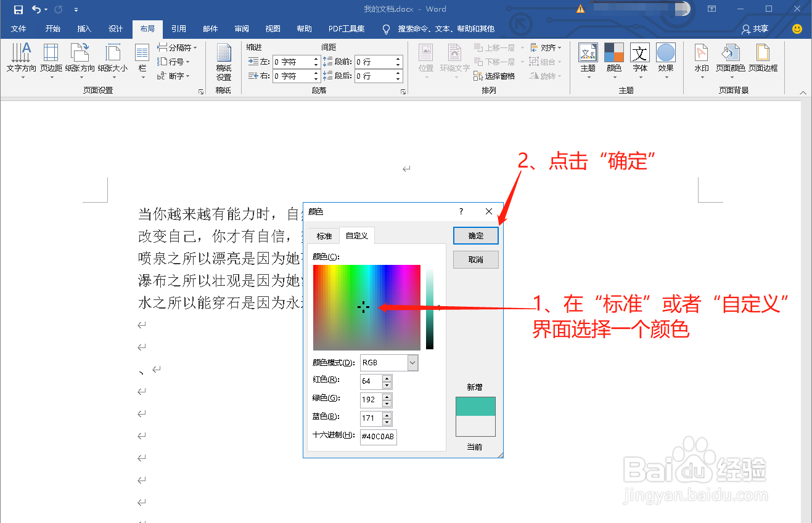Open the Selection Pane (选择窗格)
Screen dimensions: 812x523
click(494, 76)
